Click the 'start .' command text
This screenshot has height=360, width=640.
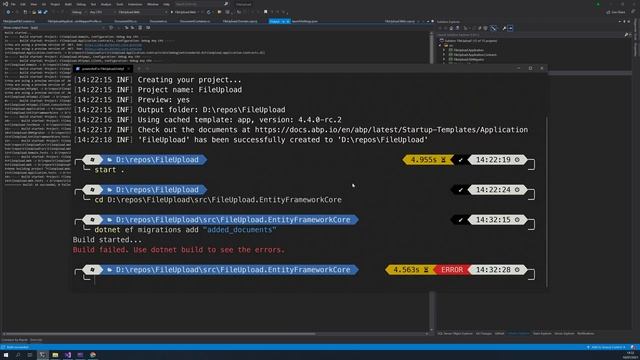[x=109, y=170]
